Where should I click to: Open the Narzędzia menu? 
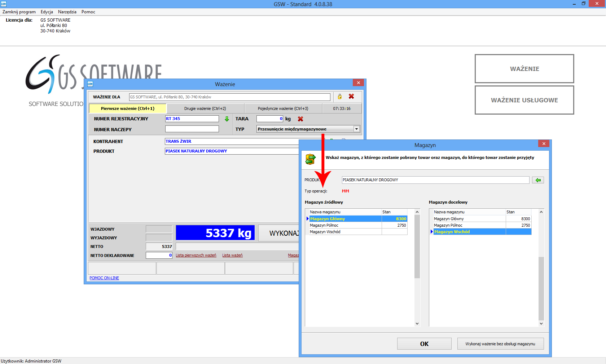tap(67, 12)
